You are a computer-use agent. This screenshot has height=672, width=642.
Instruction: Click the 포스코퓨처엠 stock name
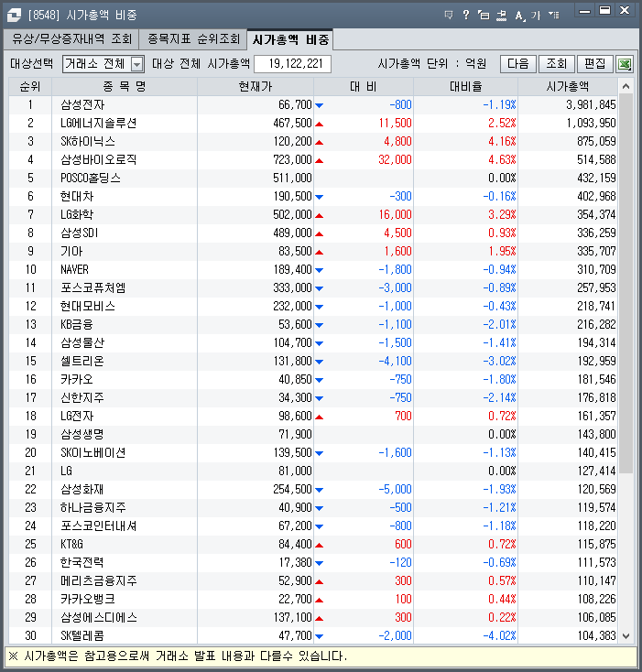click(93, 288)
